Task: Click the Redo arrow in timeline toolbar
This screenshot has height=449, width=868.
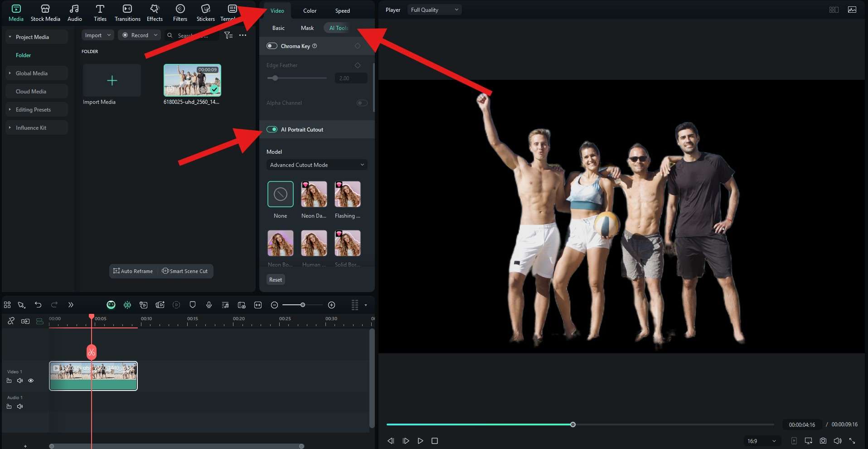Action: [x=54, y=305]
